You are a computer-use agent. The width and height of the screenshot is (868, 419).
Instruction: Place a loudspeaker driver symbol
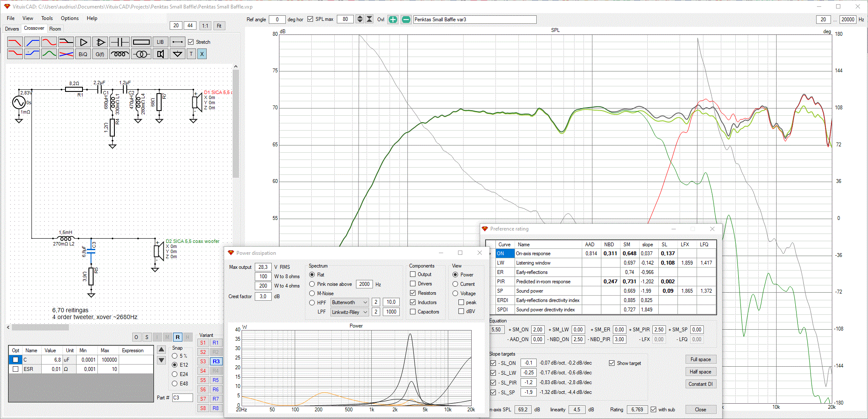pyautogui.click(x=160, y=54)
